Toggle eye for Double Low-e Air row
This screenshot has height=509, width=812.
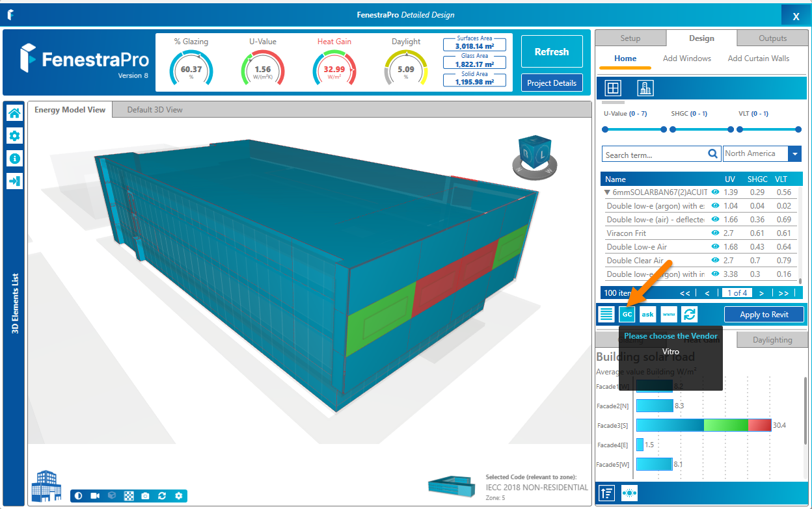pyautogui.click(x=716, y=246)
